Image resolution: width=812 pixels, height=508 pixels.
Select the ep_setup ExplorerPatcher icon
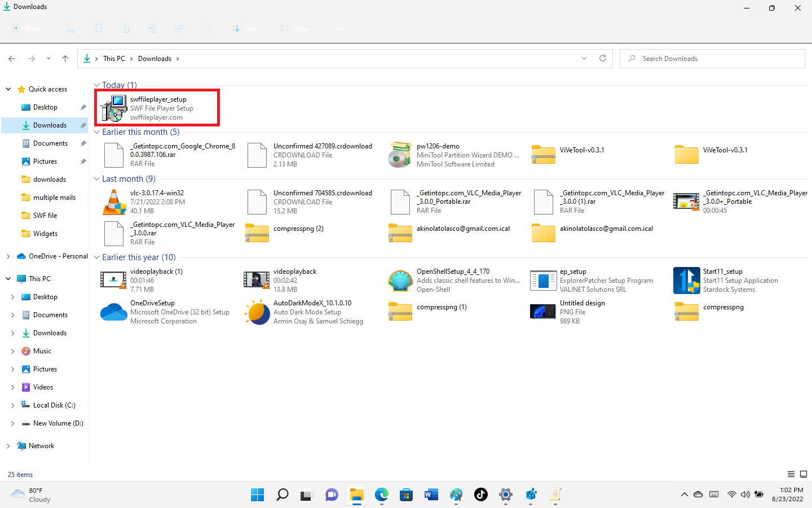pyautogui.click(x=544, y=281)
